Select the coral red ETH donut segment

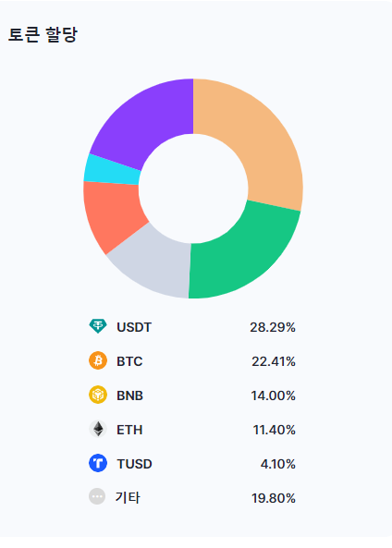[x=110, y=213]
